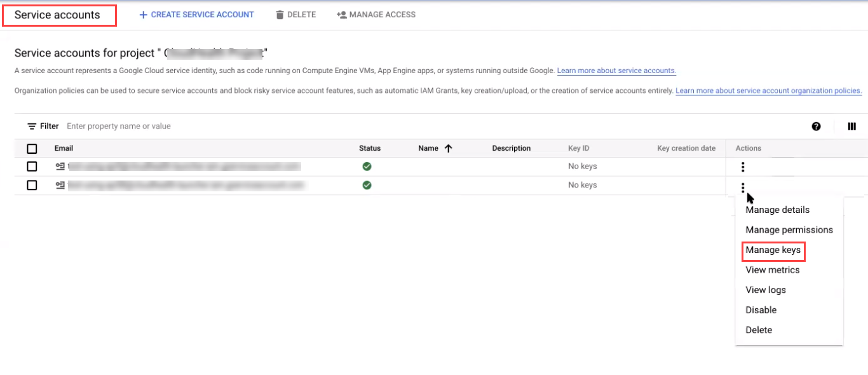Viewport: 868px width, 375px height.
Task: Toggle the select-all header checkbox
Action: (32, 149)
